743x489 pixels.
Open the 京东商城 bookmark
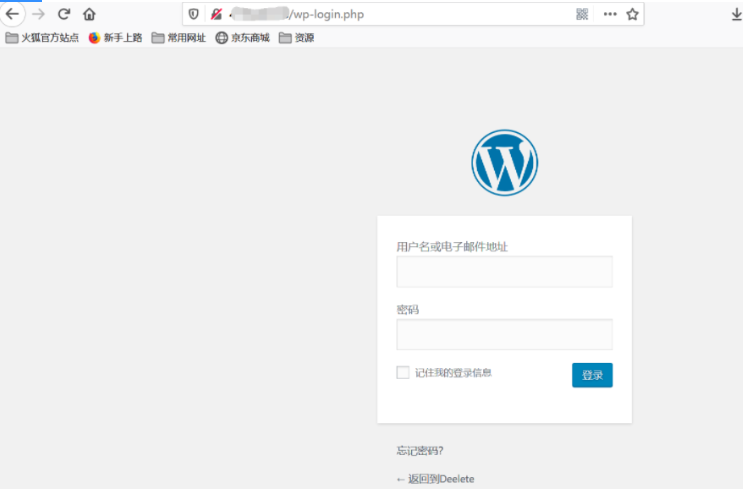pyautogui.click(x=242, y=38)
